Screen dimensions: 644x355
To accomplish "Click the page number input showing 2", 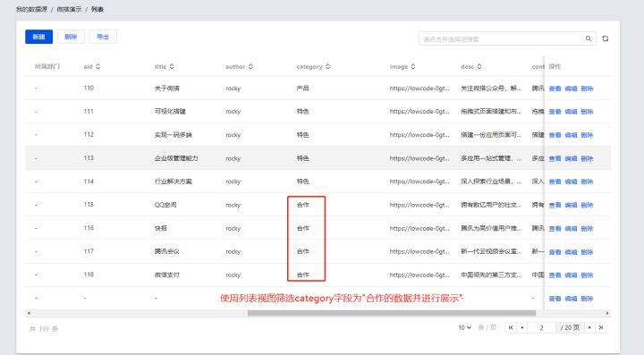I will [x=542, y=327].
